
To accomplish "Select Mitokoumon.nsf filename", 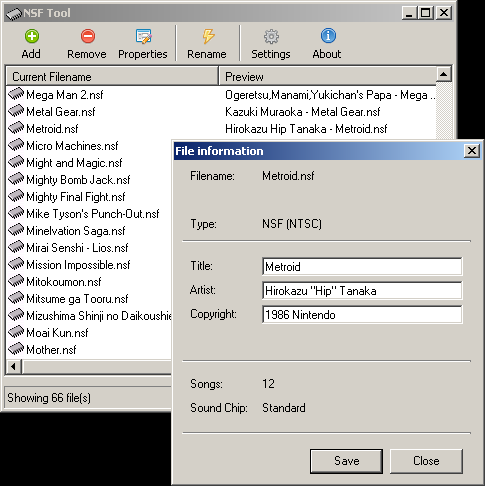I will click(64, 282).
